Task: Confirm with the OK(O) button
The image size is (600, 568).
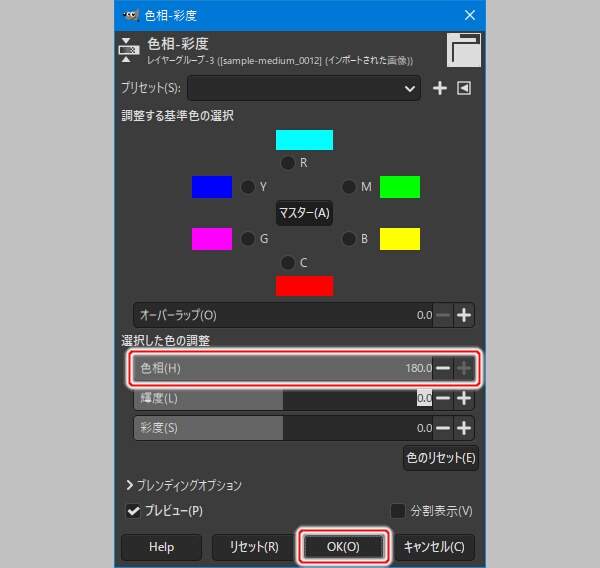Action: click(x=343, y=547)
